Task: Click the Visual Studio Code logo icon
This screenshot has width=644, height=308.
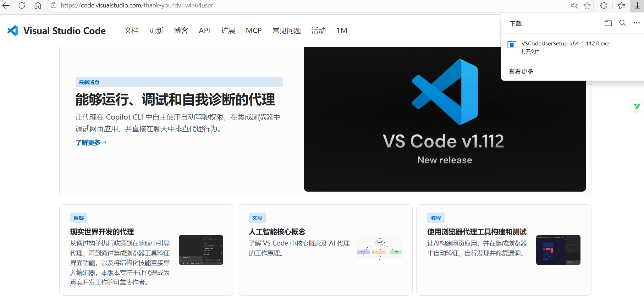Action: pos(13,31)
